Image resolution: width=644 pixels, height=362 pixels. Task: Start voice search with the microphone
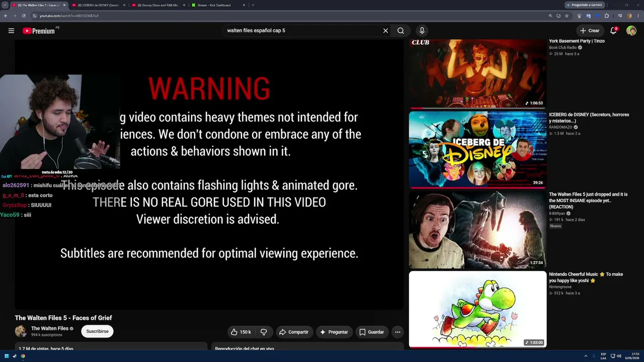click(422, 31)
